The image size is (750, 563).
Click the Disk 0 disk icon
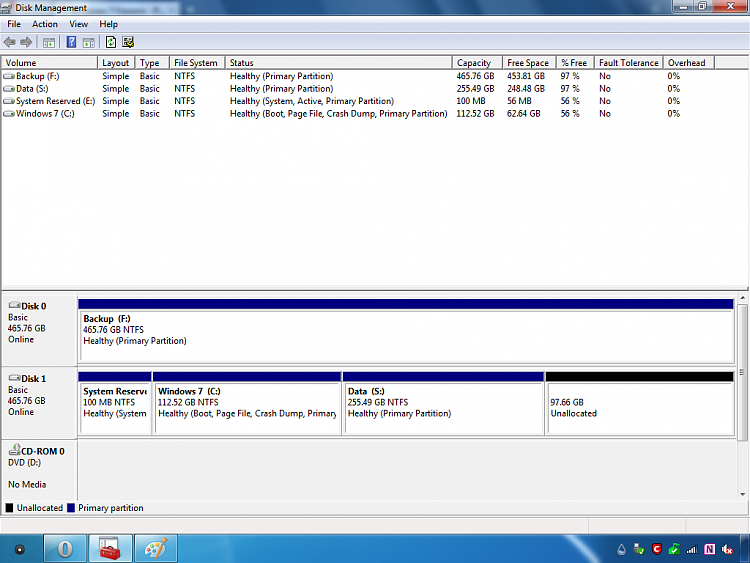(14, 305)
